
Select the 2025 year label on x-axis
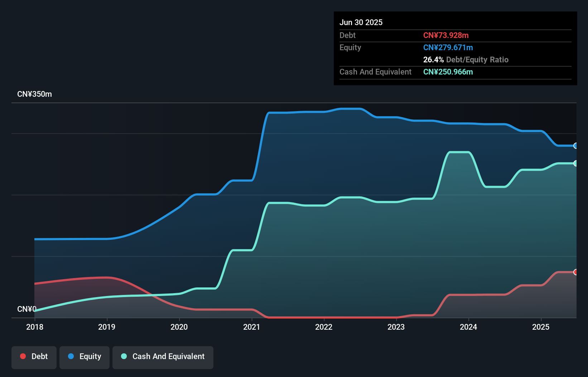(x=541, y=327)
